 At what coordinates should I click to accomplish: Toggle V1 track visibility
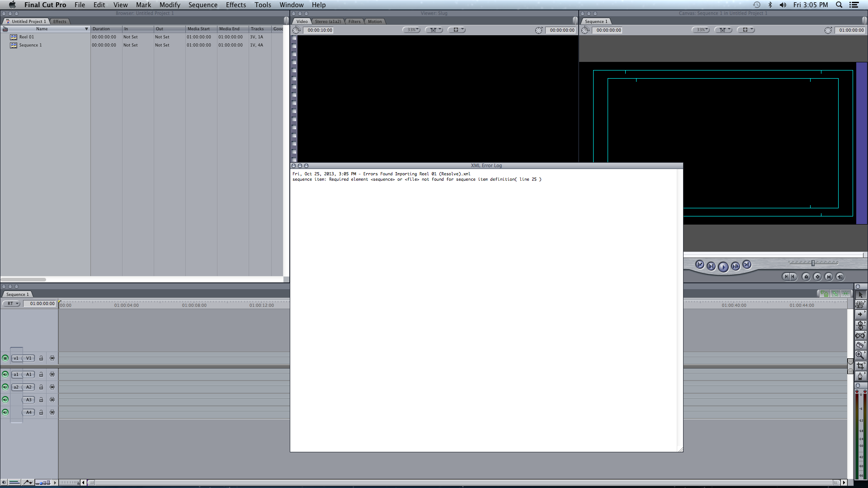[x=5, y=358]
